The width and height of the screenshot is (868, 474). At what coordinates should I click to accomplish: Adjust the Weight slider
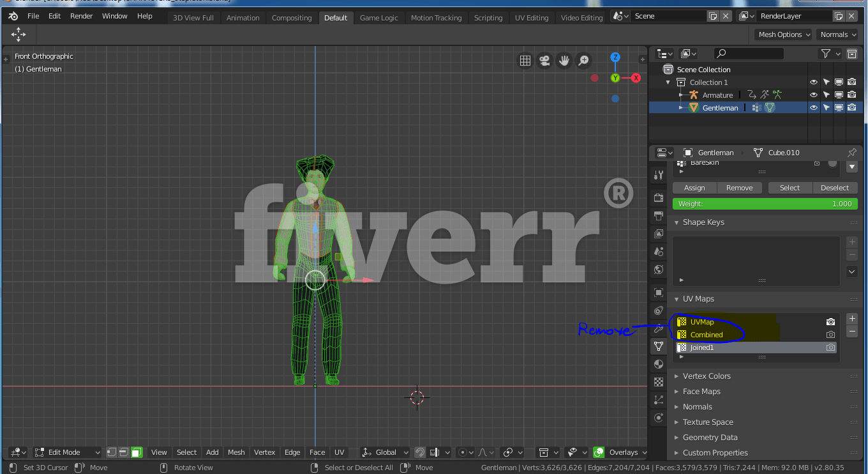coord(765,204)
